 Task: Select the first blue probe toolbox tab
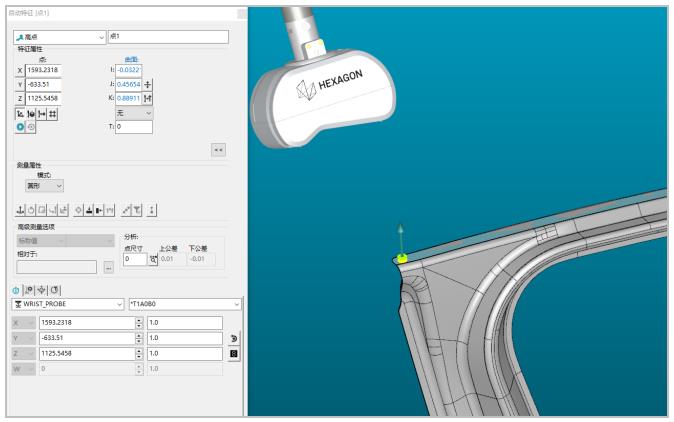[16, 290]
